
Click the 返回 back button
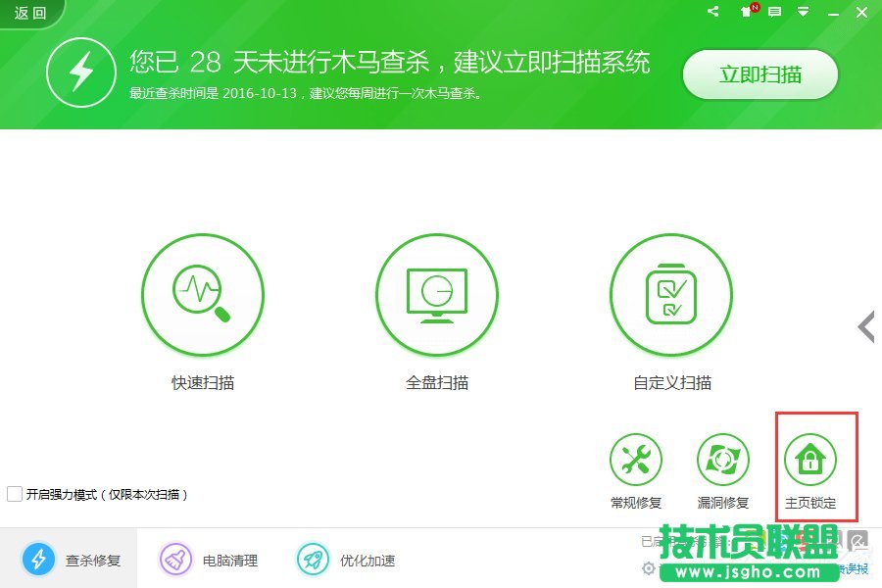pyautogui.click(x=28, y=13)
